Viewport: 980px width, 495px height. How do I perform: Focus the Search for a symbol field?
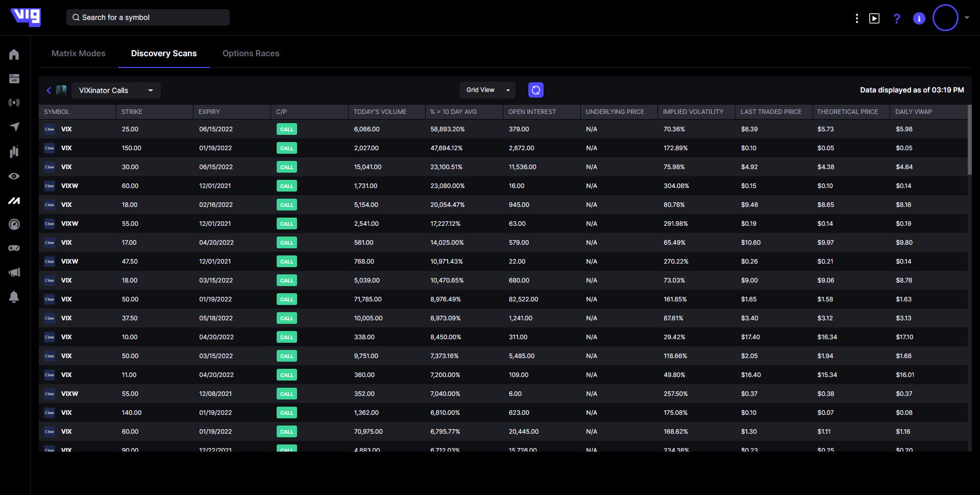[x=148, y=17]
